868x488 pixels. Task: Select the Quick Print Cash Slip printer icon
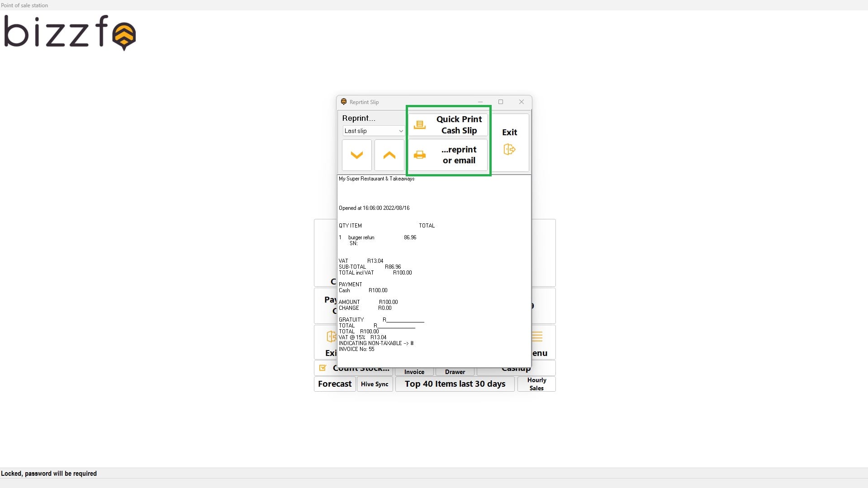420,125
